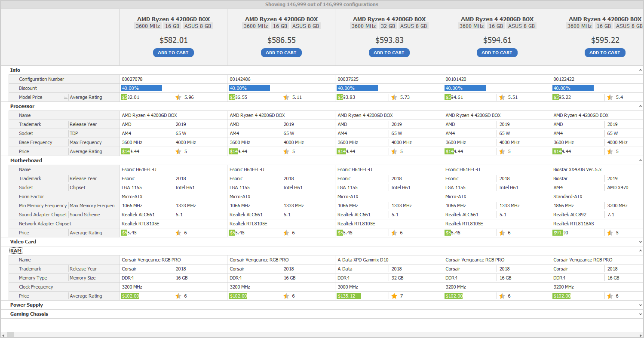
Task: Click star icon beside 5.51 model rating
Action: tap(502, 97)
